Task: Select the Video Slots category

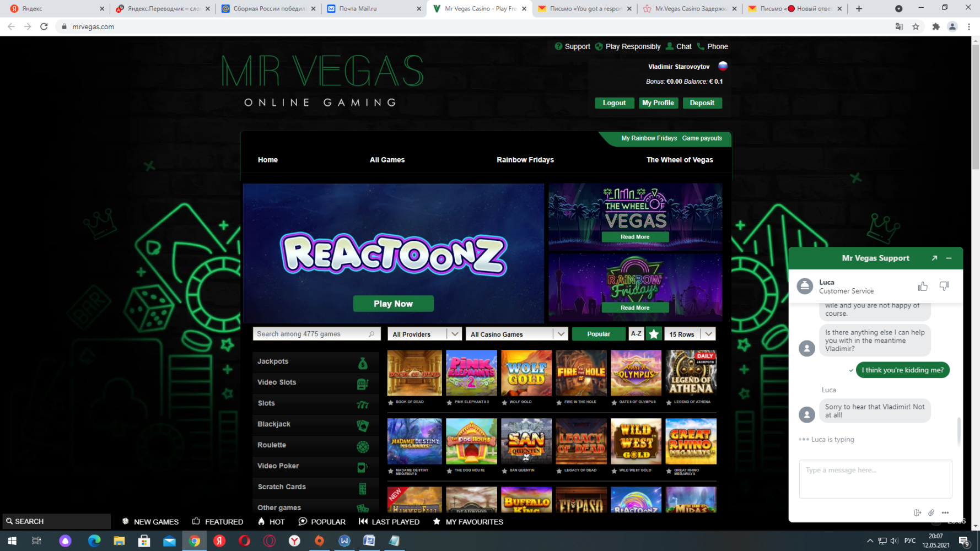Action: pos(316,383)
